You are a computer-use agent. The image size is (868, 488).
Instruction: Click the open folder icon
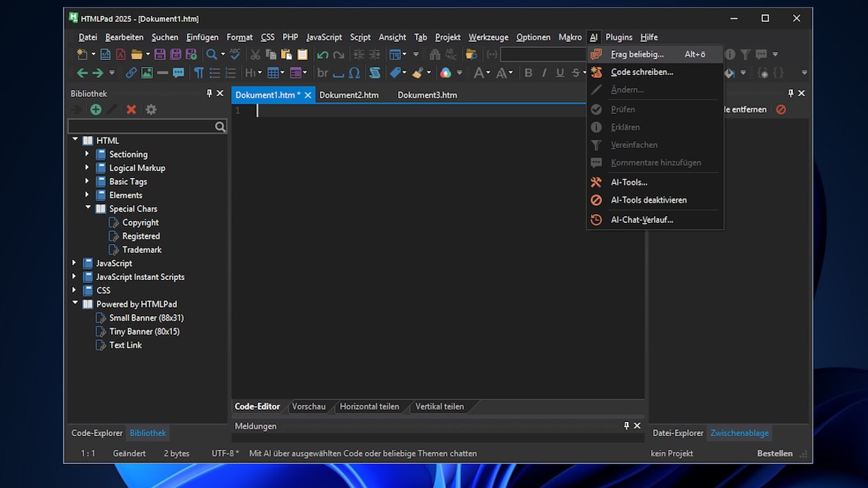pos(136,54)
